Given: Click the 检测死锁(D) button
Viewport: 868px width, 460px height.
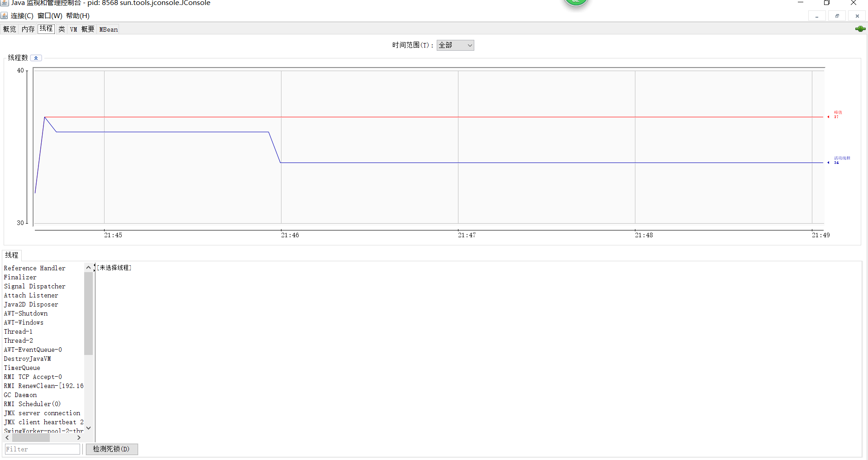Looking at the screenshot, I should coord(112,449).
